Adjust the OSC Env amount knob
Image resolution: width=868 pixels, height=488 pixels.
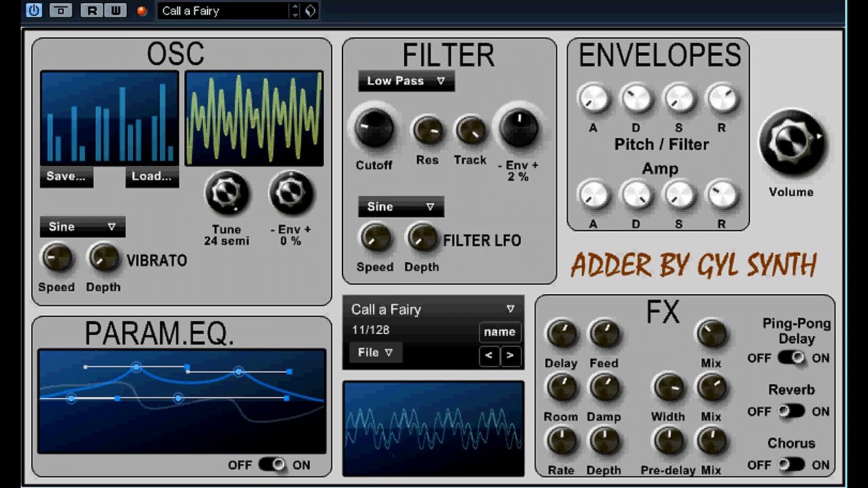click(x=291, y=194)
